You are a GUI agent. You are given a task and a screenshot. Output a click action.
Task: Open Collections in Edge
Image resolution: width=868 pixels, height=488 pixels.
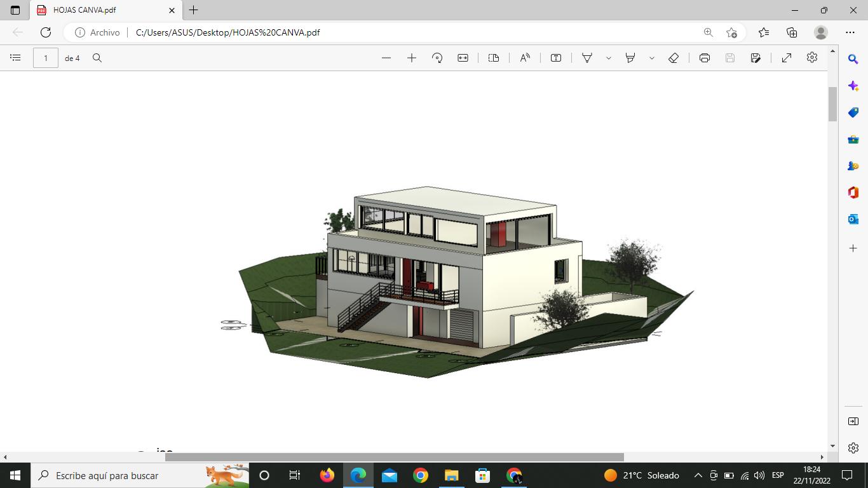point(792,32)
